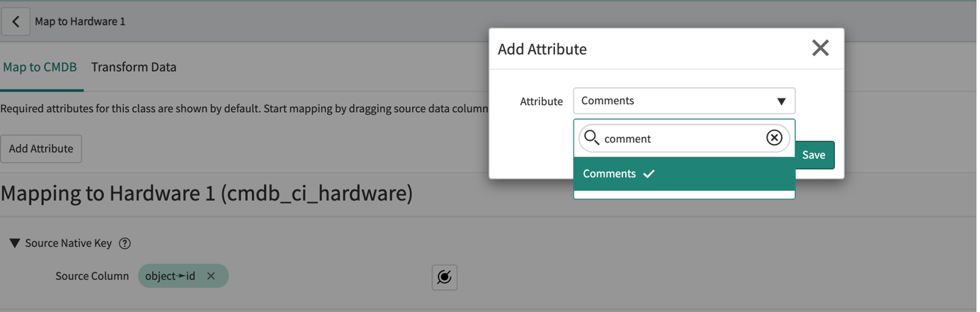980x312 pixels.
Task: Click the Attribute field label
Action: click(541, 101)
